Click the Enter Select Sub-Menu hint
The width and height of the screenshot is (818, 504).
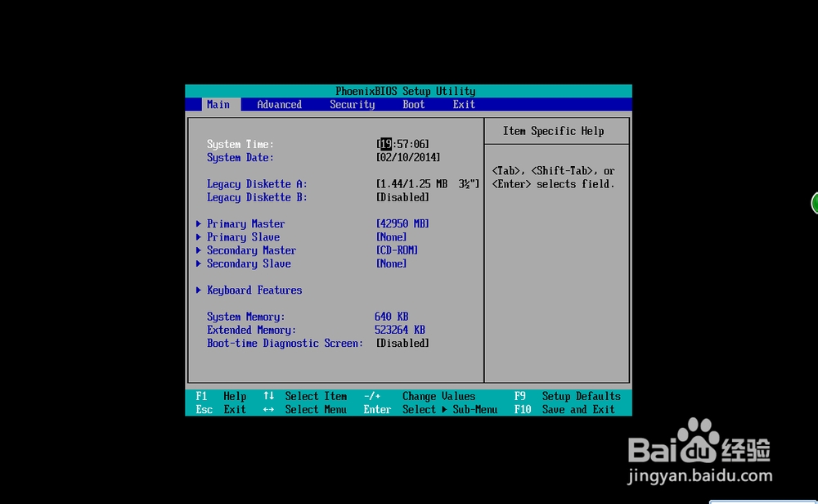(x=430, y=410)
